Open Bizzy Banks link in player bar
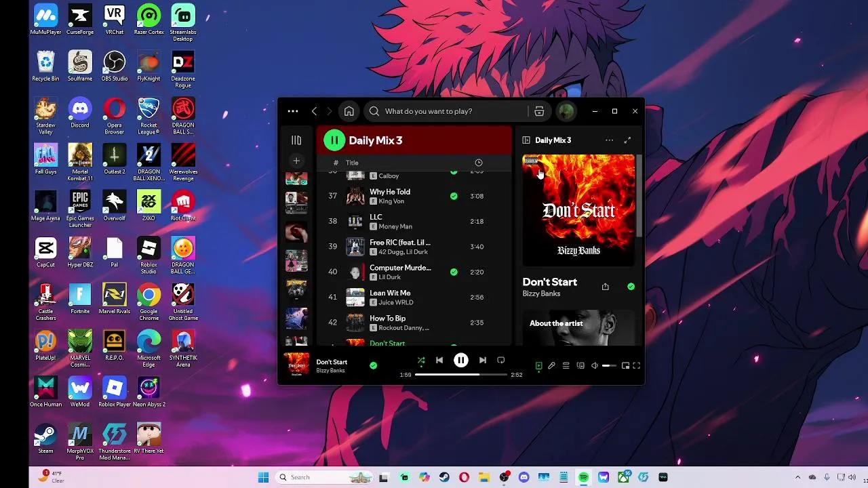 (330, 371)
